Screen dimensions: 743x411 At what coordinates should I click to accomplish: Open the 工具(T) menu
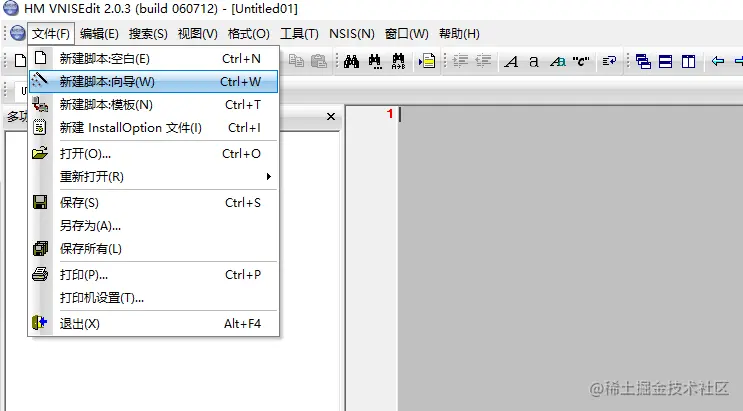pyautogui.click(x=299, y=34)
